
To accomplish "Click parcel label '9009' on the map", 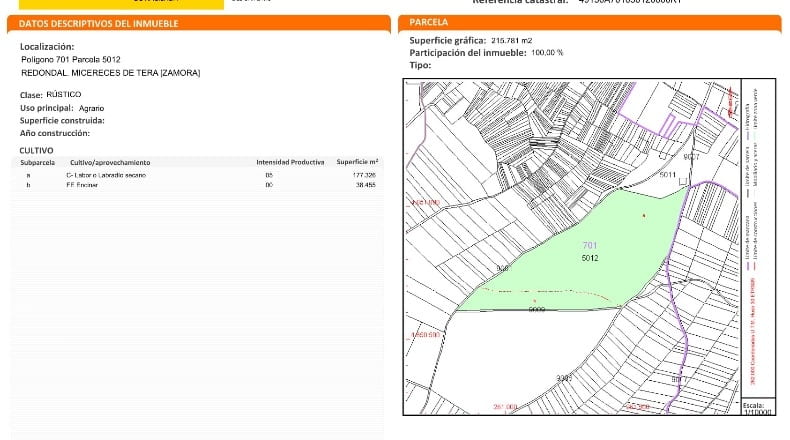I will tap(537, 309).
